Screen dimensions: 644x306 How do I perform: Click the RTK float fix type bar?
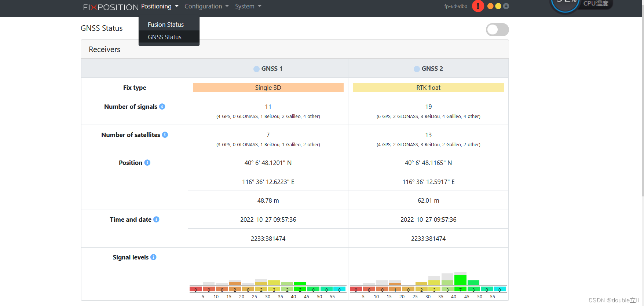point(428,88)
